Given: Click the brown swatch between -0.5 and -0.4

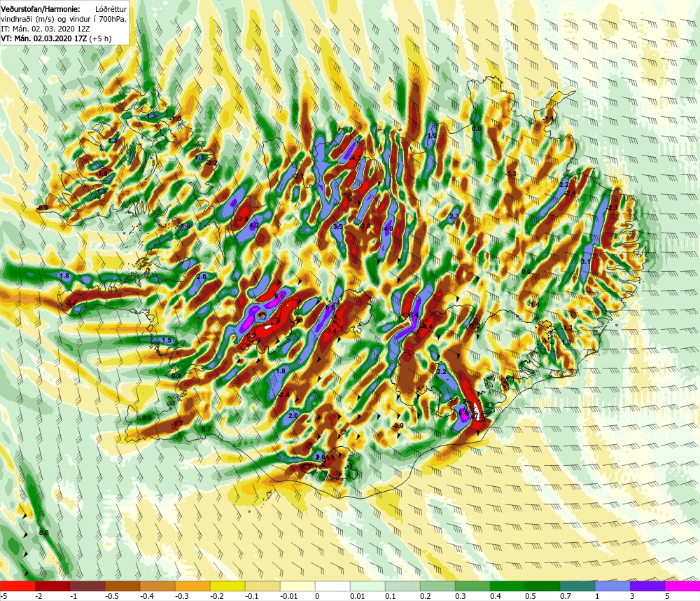Looking at the screenshot, I should (x=122, y=586).
